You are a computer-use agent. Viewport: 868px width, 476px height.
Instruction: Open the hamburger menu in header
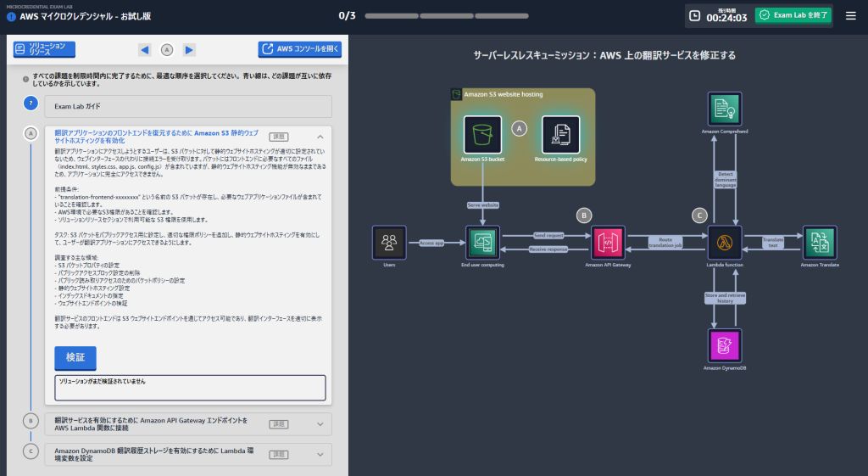850,15
